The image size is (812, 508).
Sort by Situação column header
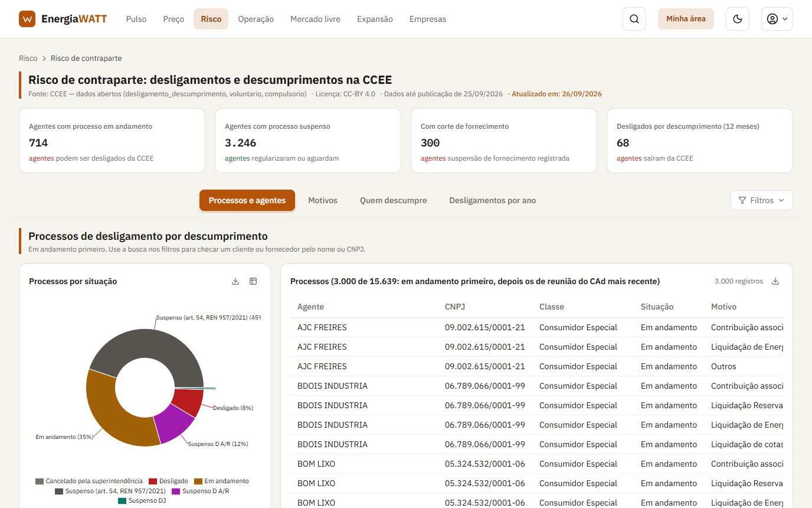coord(657,307)
